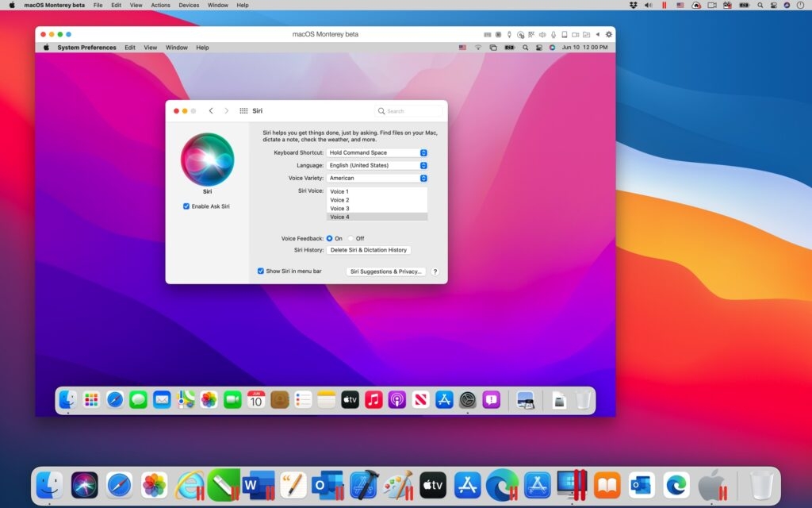
Task: Open Safari from the virtual machine Dock
Action: (115, 401)
